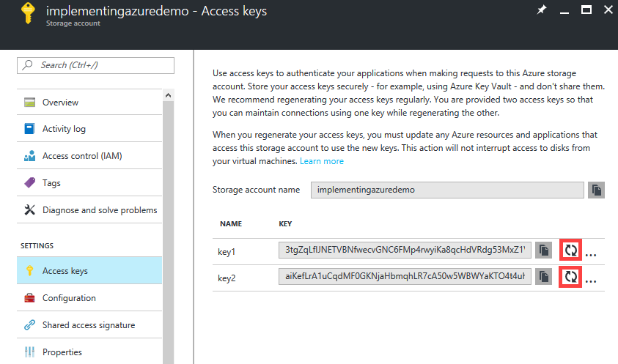The width and height of the screenshot is (618, 364).
Task: Click the sidebar search box
Action: tap(95, 65)
